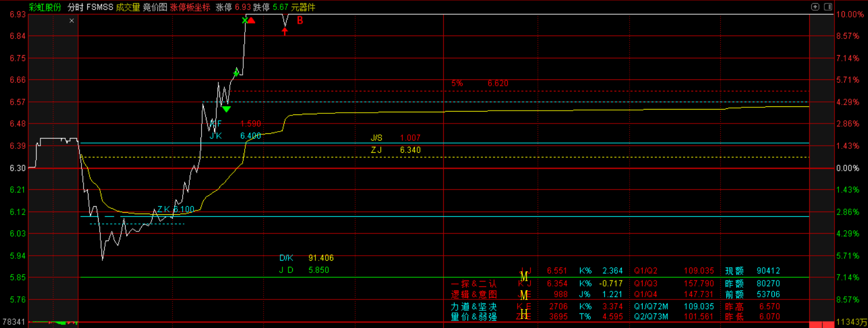Click the small green up-arrow near 6.66
Image resolution: width=868 pixels, height=328 pixels.
pos(236,72)
